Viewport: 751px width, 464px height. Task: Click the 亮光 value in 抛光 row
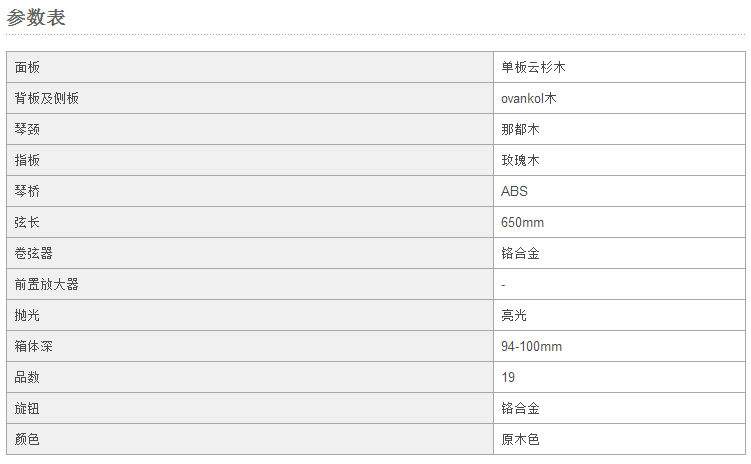[x=514, y=315]
